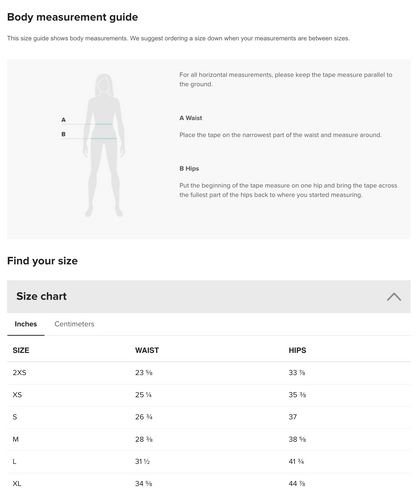Screen dimensions: 416x492
Task: Select the Inches tab
Action: pyautogui.click(x=26, y=324)
